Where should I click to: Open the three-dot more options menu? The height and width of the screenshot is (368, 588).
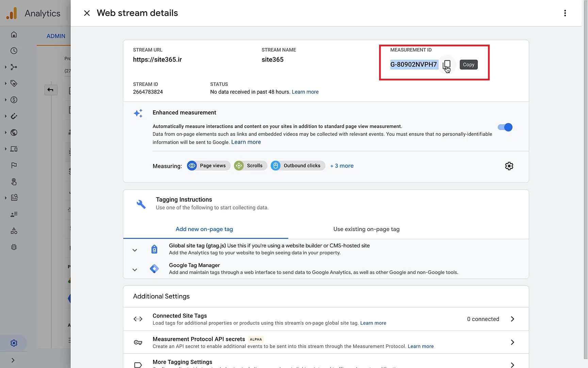click(565, 13)
